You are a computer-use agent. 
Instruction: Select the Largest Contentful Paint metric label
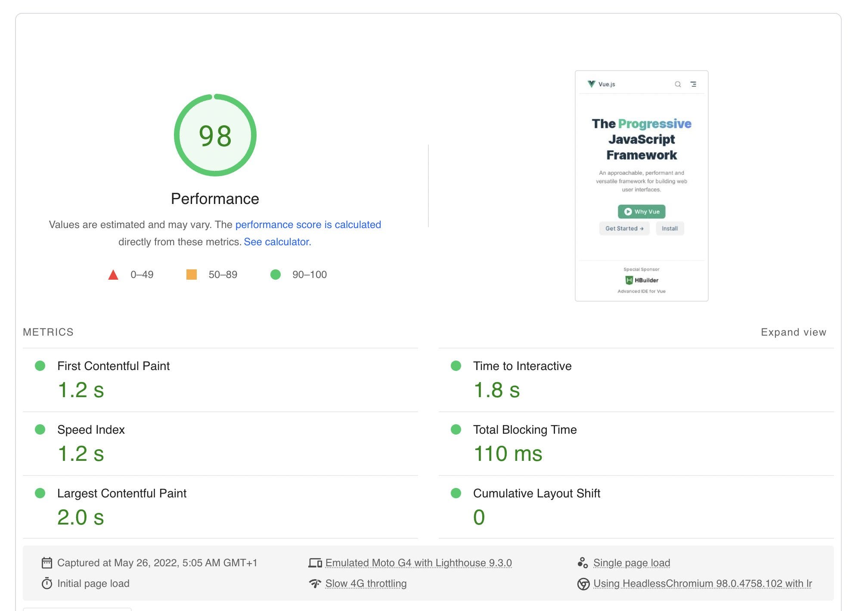122,493
